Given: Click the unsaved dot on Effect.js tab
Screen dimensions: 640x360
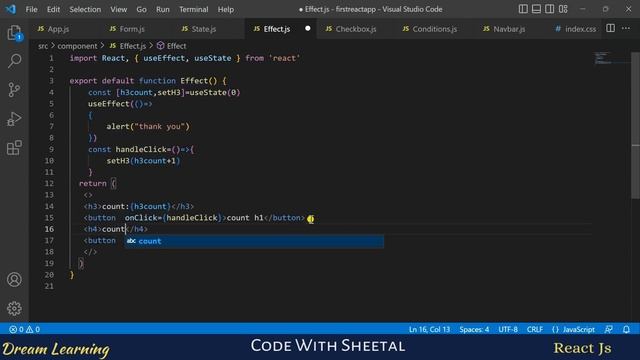Looking at the screenshot, I should tap(308, 28).
